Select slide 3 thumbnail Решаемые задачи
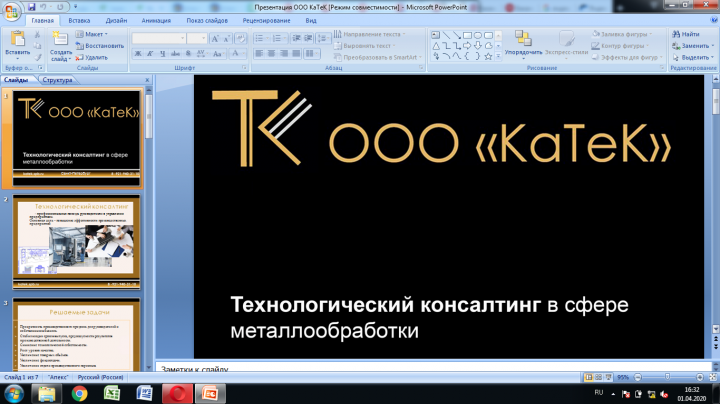The width and height of the screenshot is (720, 404). click(76, 334)
